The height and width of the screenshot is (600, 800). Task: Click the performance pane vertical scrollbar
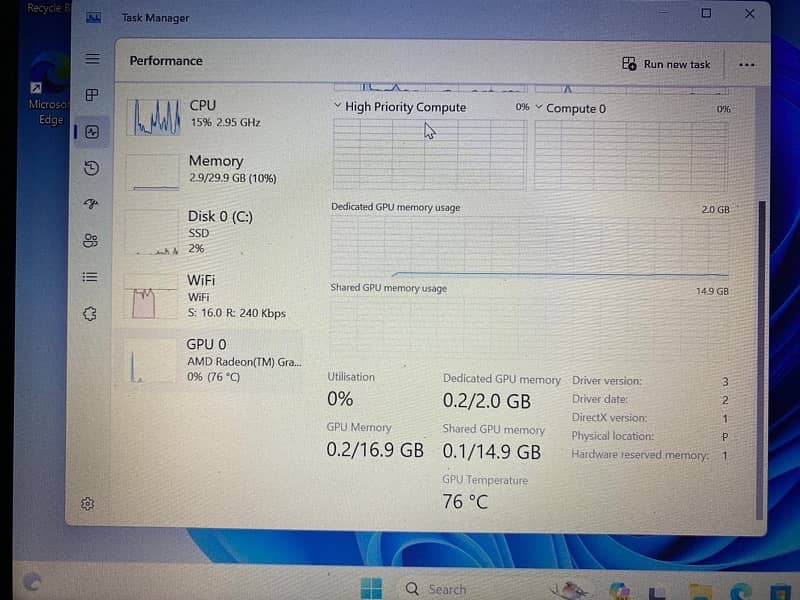(761, 360)
